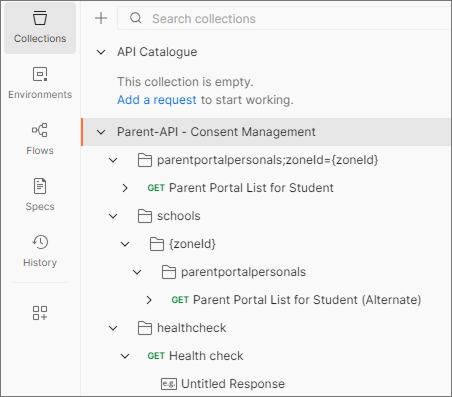Click the {zoneId} folder icon
This screenshot has height=397, width=452.
pos(157,244)
